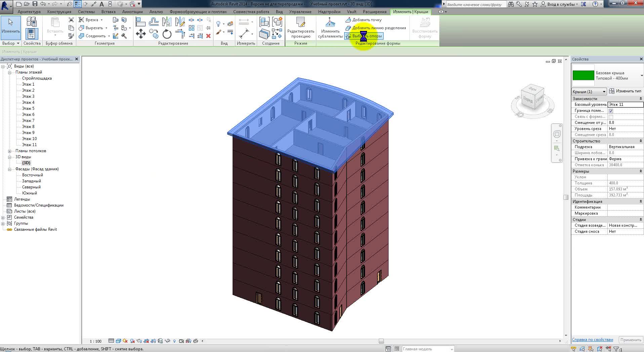Click the Mirror draw axis icon
Screen dimensions: 644x352
click(x=180, y=22)
